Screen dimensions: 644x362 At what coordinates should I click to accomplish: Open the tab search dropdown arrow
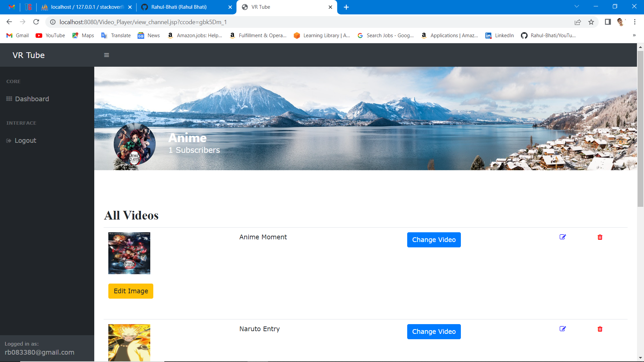pyautogui.click(x=577, y=7)
